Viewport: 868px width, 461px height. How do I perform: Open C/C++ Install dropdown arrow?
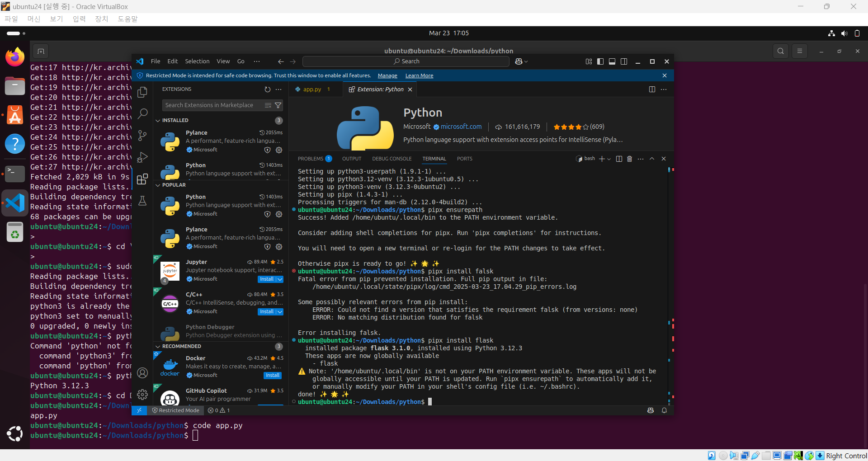pyautogui.click(x=279, y=312)
